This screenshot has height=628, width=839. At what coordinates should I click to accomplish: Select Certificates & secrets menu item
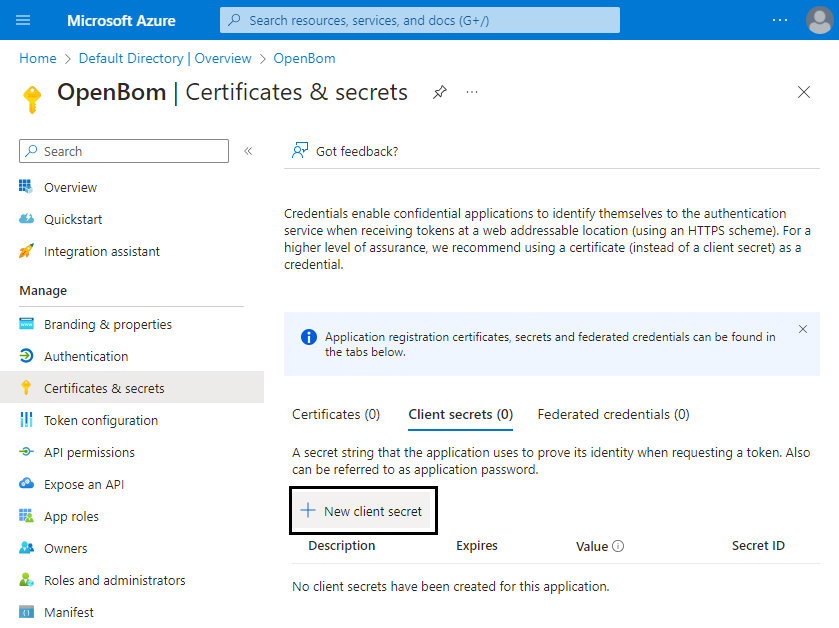[132, 388]
